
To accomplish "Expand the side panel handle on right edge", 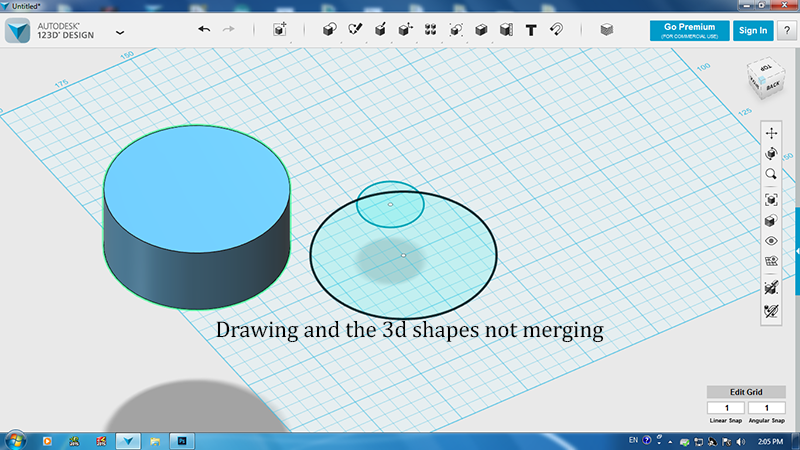I will coord(797,251).
